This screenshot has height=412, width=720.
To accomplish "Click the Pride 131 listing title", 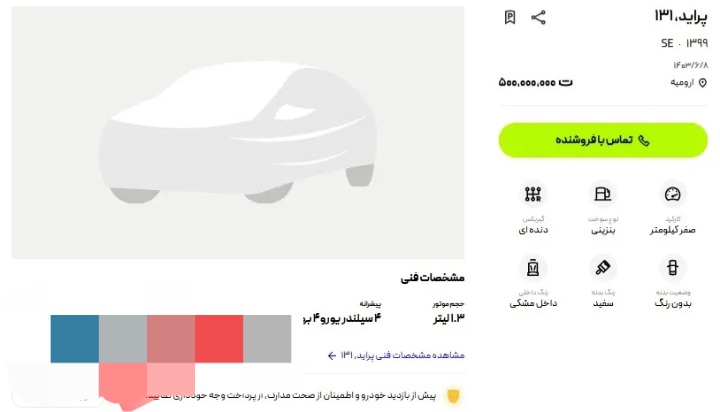I will (680, 15).
